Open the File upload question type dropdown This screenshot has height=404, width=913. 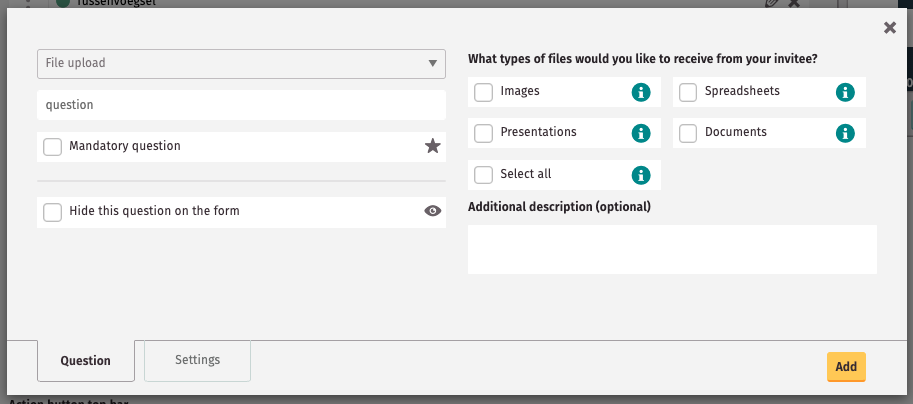[241, 63]
